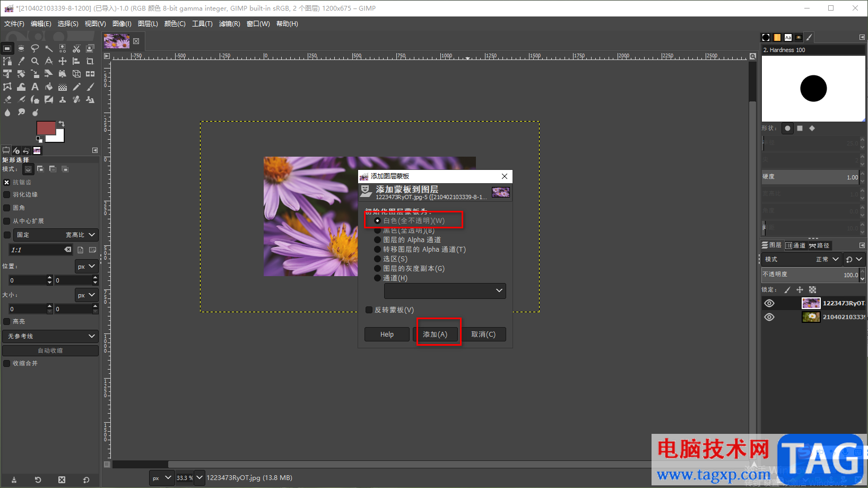Select the Smudge tool
This screenshot has width=868, height=488.
click(x=21, y=112)
